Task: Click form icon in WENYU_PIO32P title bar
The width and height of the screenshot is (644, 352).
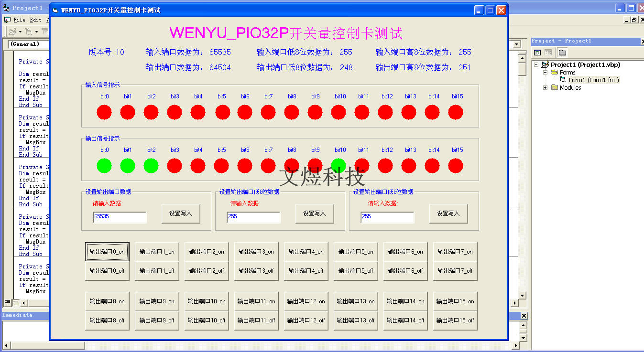Action: click(x=55, y=10)
